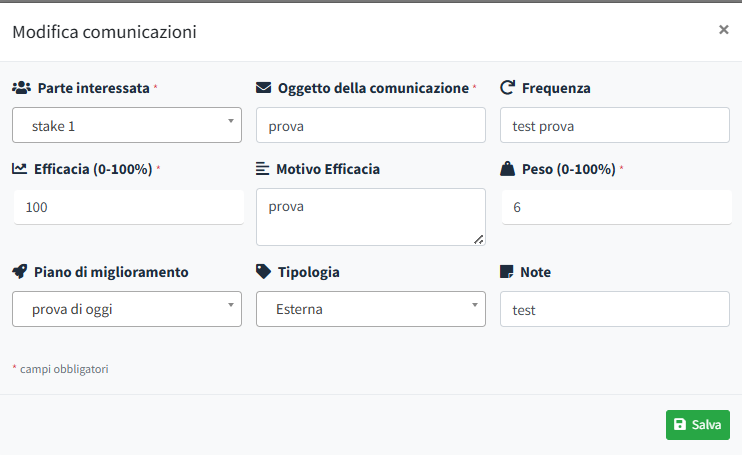Screen dimensions: 742x455
Task: Close the Modifica comunicazioni dialog
Action: (723, 30)
